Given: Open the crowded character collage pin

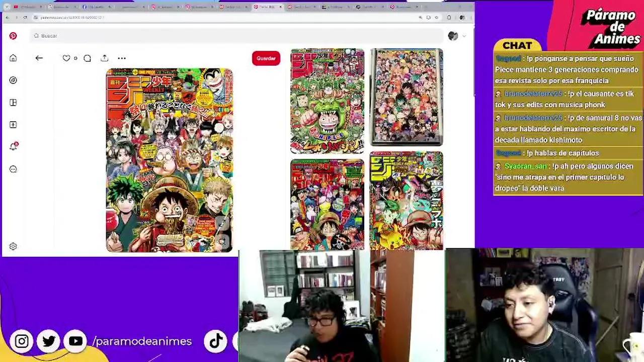Looking at the screenshot, I should coord(407,98).
